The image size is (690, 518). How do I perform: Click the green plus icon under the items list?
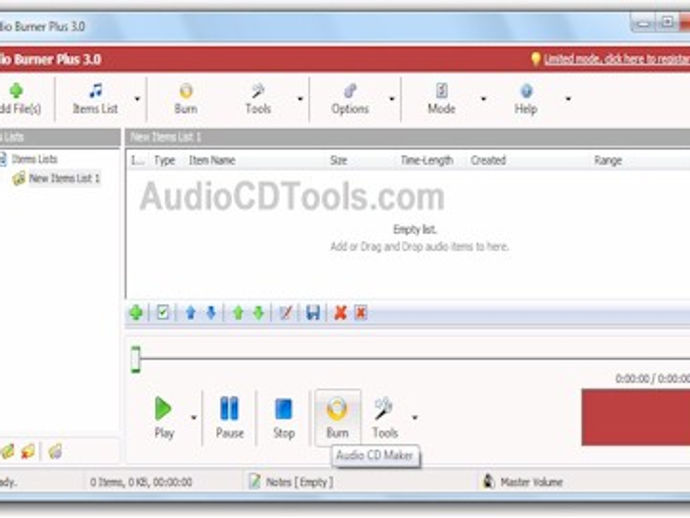point(136,313)
